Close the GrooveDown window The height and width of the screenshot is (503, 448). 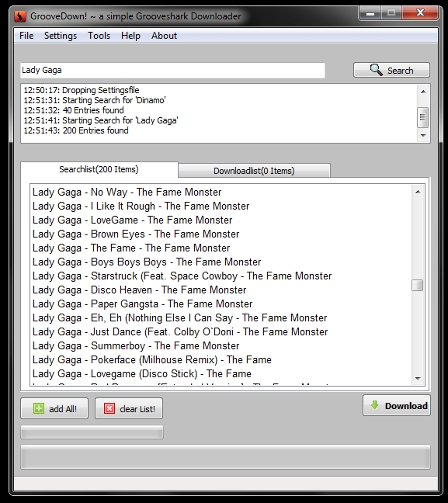420,13
